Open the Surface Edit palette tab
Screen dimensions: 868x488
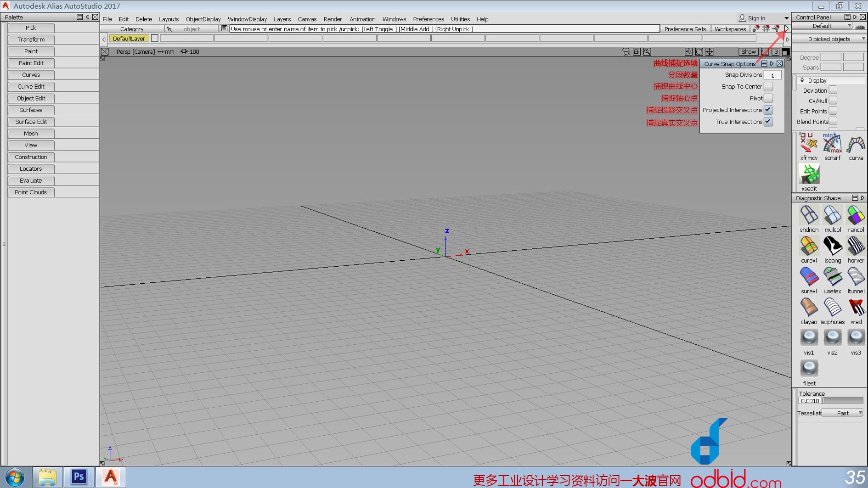tap(31, 122)
